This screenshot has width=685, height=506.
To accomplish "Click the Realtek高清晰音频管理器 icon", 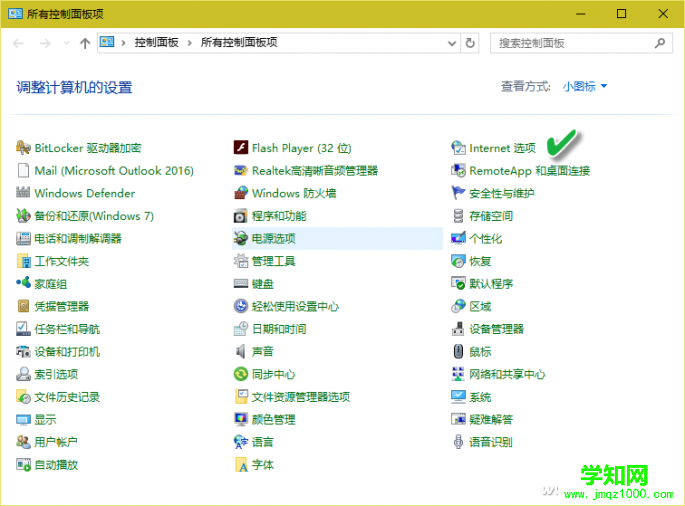I will point(241,170).
